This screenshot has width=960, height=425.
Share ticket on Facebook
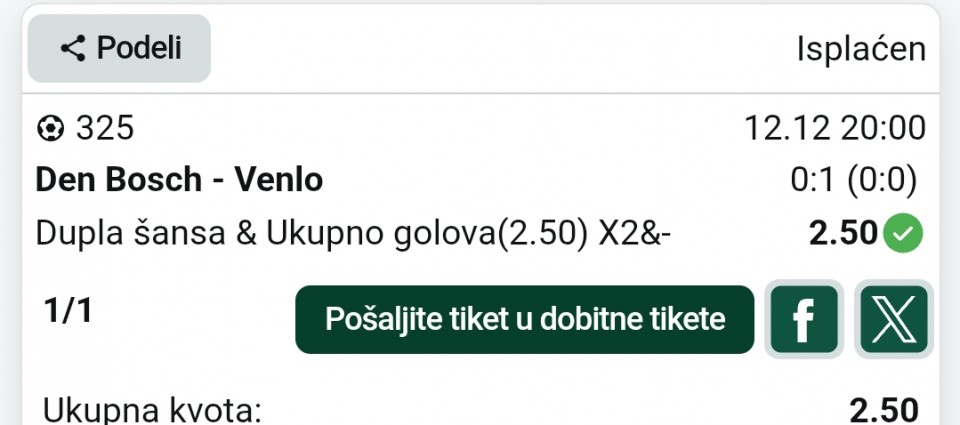click(803, 320)
